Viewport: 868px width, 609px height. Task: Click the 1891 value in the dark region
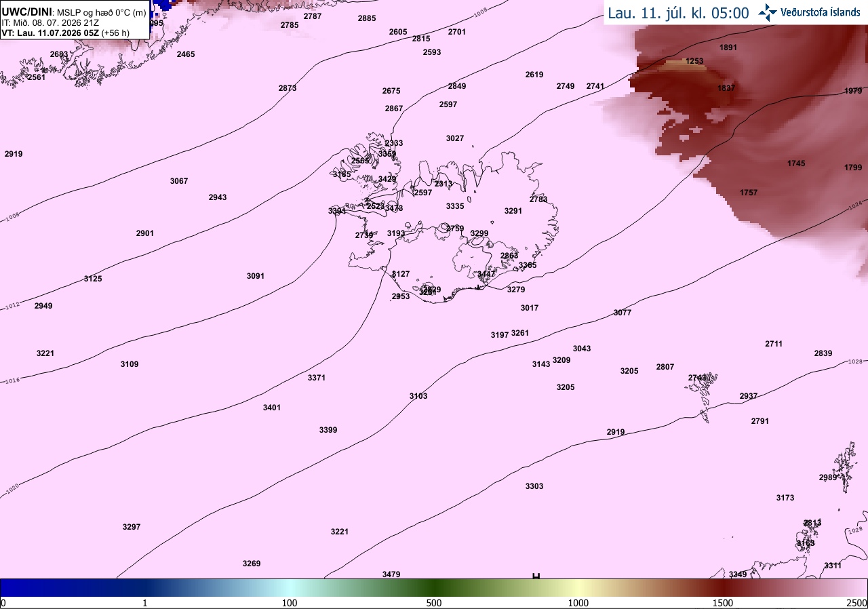(x=728, y=47)
